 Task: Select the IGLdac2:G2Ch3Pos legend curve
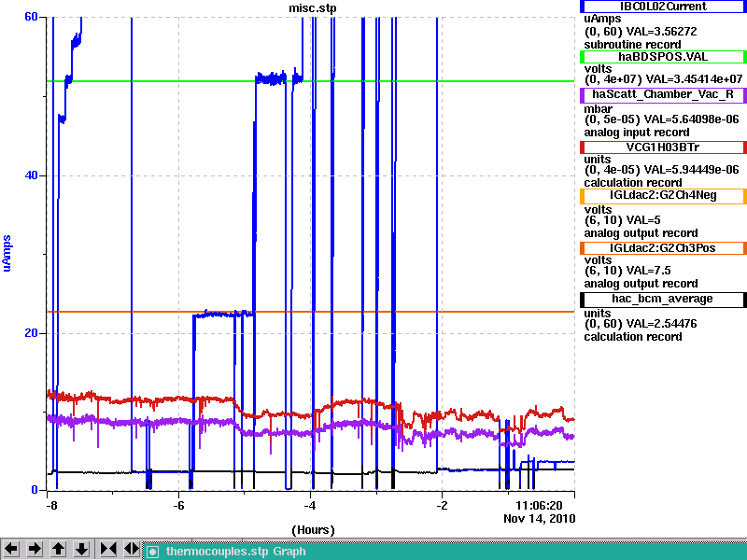pos(663,248)
